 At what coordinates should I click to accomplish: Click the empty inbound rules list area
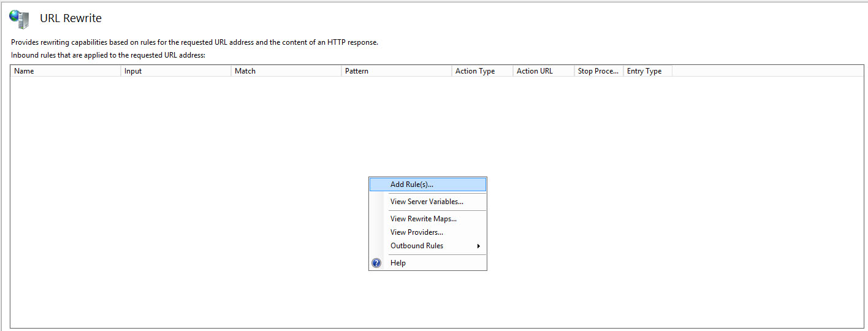tap(184, 202)
